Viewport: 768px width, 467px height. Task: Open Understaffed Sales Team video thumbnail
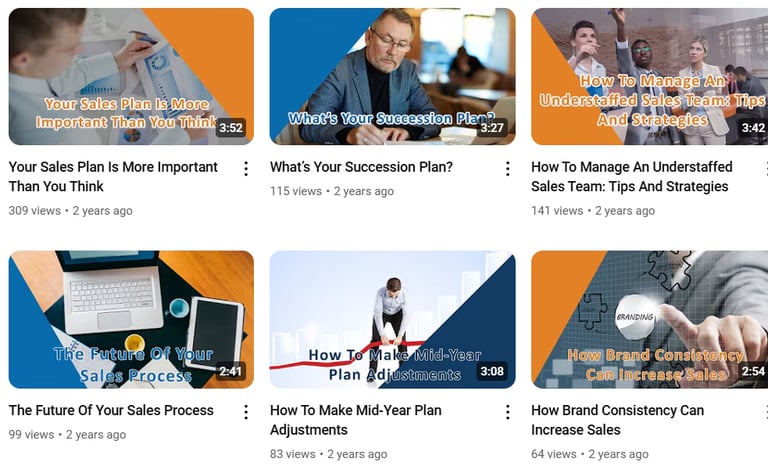pos(649,76)
